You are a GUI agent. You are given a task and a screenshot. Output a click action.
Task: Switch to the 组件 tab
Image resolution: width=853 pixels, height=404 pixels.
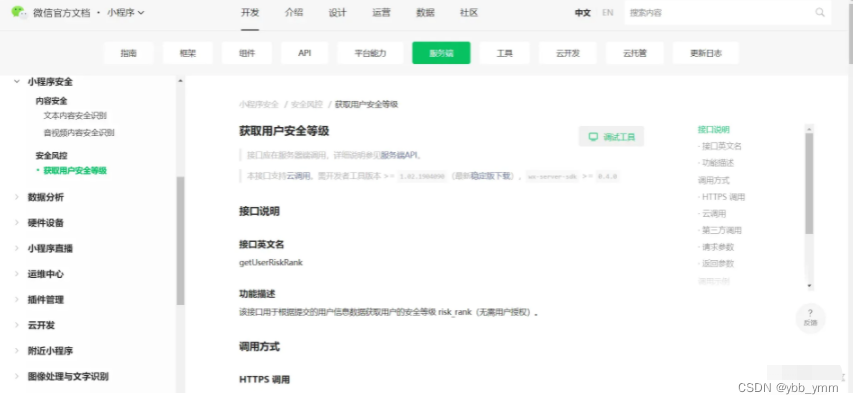point(247,53)
